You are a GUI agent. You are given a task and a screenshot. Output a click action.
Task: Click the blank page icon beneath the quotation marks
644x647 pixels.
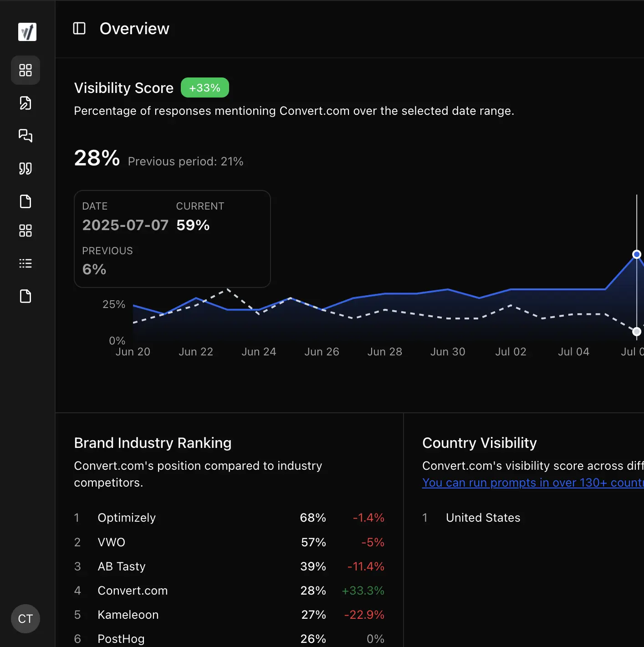point(26,201)
